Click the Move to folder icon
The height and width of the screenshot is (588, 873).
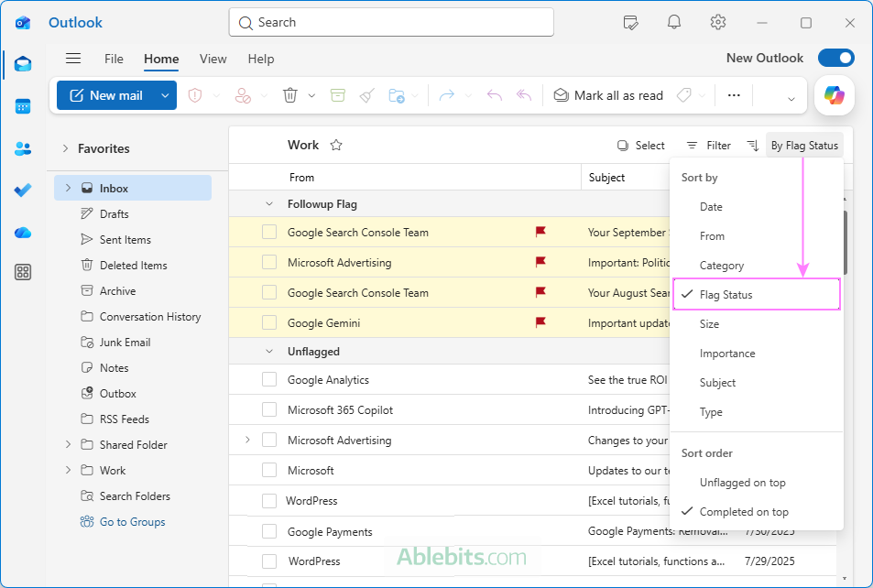click(397, 96)
